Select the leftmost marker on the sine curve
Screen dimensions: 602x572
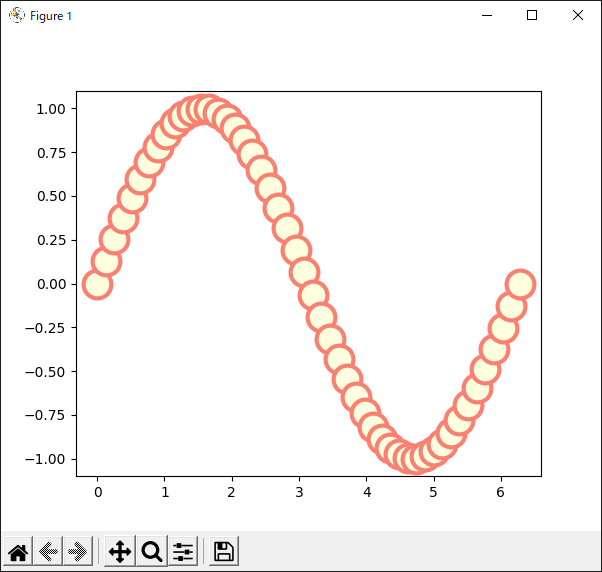click(96, 284)
